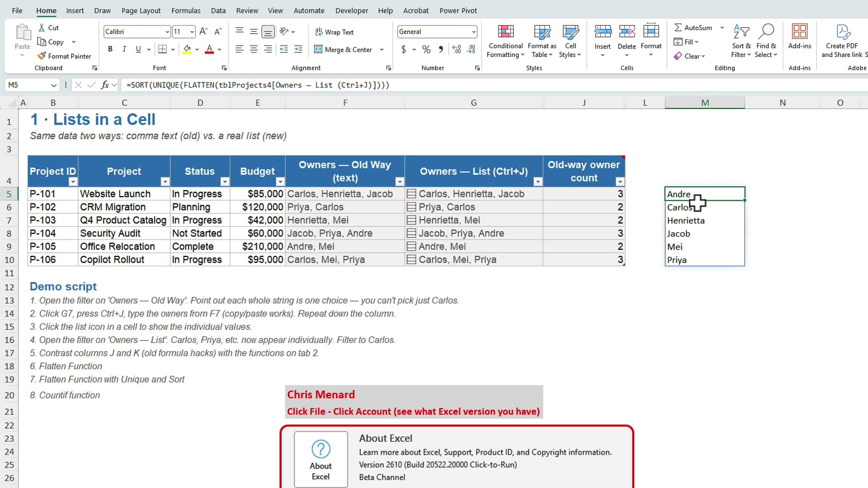868x488 pixels.
Task: Click the About Excel question mark button
Action: pos(321,459)
